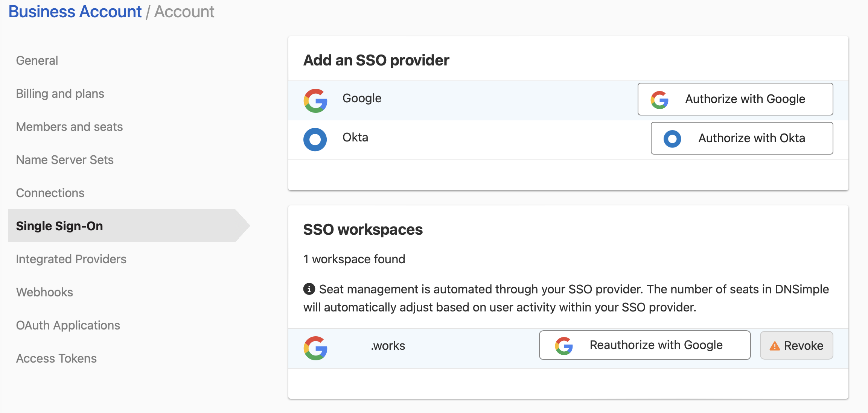
Task: Navigate to OAuth Applications
Action: pyautogui.click(x=68, y=325)
